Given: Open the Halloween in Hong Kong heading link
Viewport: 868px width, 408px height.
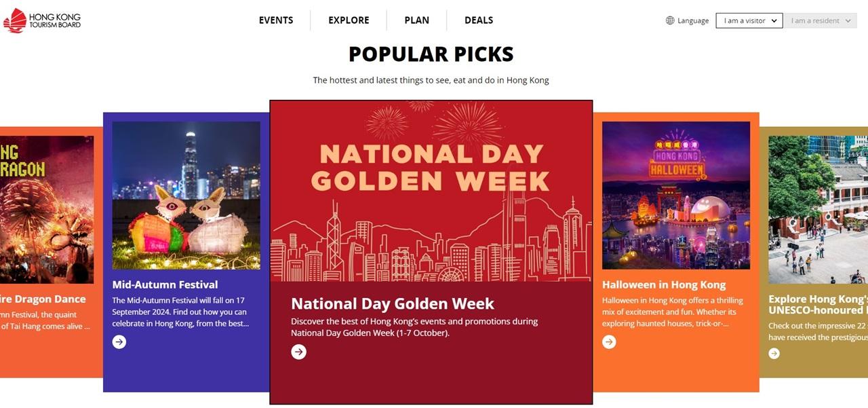Looking at the screenshot, I should pyautogui.click(x=664, y=284).
